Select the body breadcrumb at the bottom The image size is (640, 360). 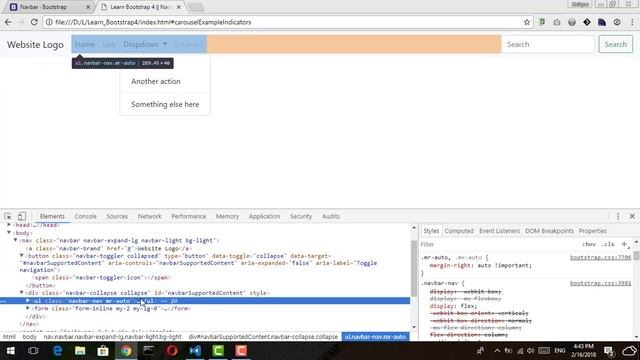click(29, 337)
